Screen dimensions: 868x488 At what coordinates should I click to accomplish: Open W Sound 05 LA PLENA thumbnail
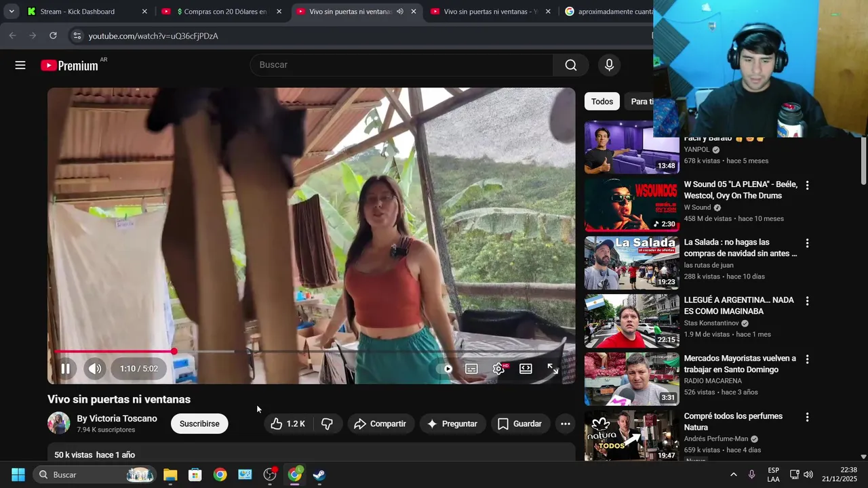pyautogui.click(x=632, y=205)
